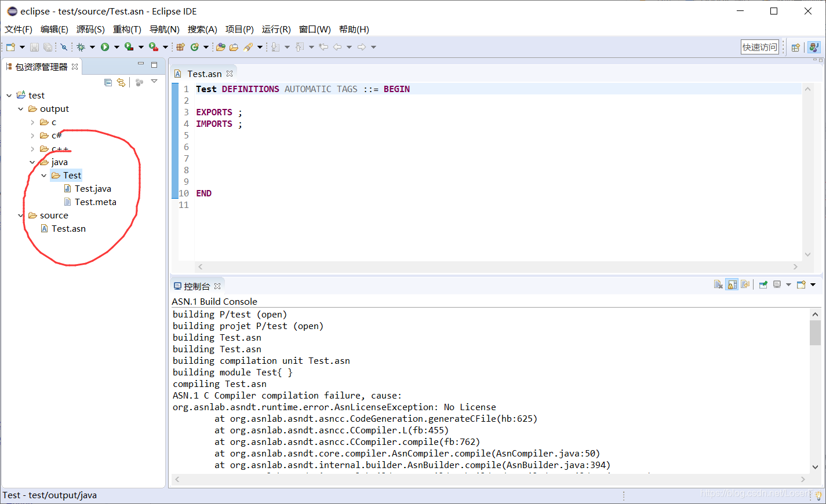Click the source folder in tree

54,216
